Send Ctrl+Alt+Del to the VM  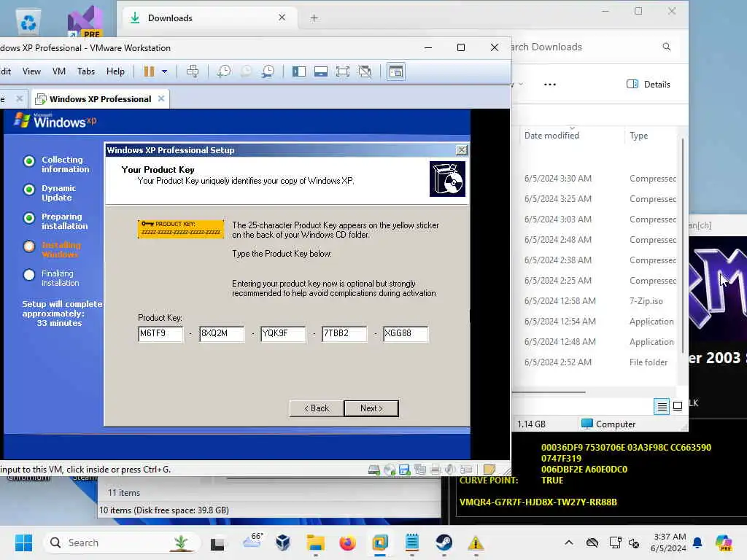click(x=193, y=71)
